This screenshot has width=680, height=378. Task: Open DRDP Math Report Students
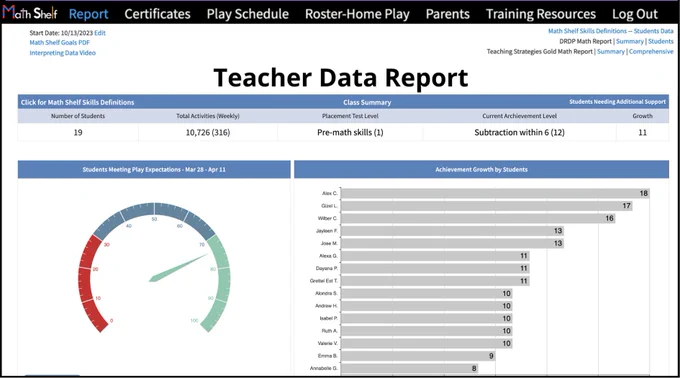660,41
